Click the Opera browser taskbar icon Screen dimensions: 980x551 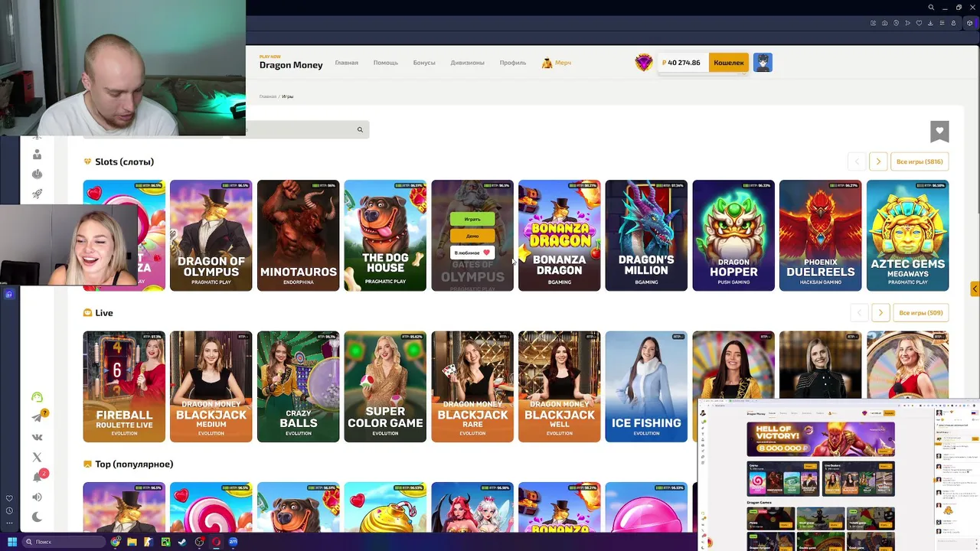[x=217, y=542]
